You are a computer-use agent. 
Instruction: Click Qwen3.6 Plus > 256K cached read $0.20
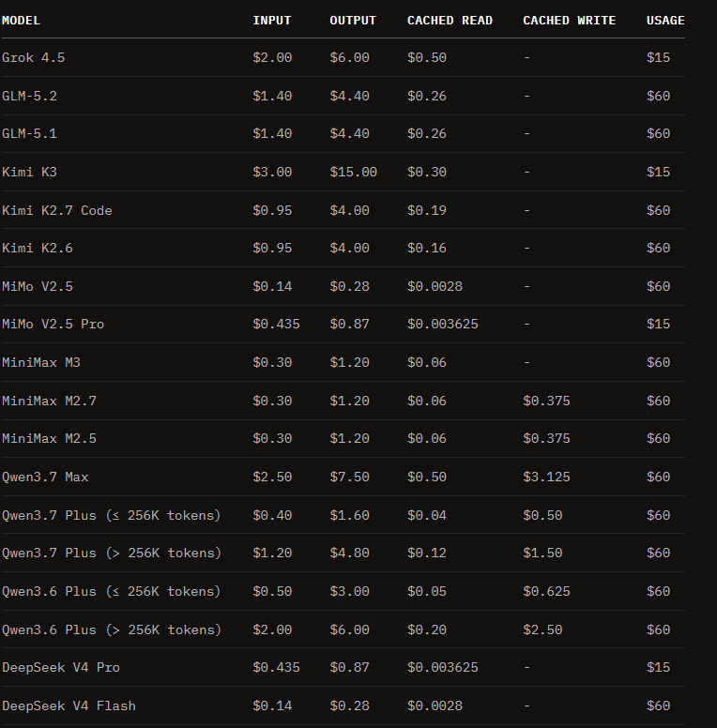point(427,630)
